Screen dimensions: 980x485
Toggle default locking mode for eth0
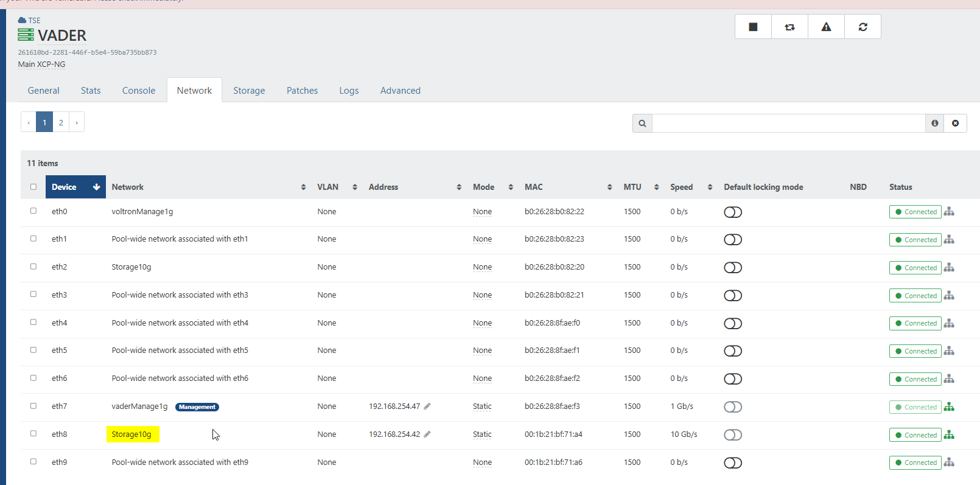coord(732,212)
